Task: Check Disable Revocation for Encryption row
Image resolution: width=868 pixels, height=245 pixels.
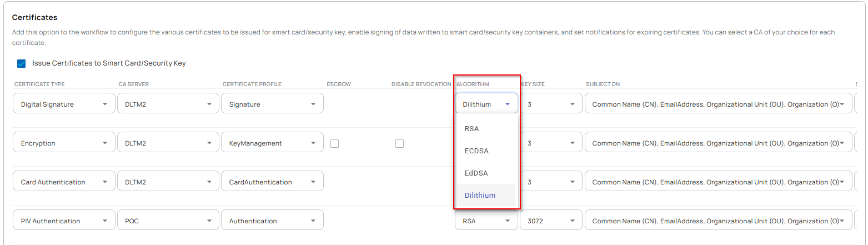Action: pos(399,143)
